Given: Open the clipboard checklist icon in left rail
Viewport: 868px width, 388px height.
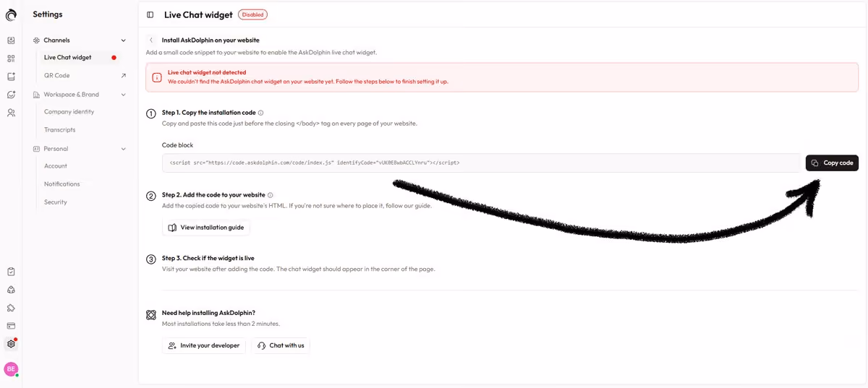Looking at the screenshot, I should coord(11,272).
